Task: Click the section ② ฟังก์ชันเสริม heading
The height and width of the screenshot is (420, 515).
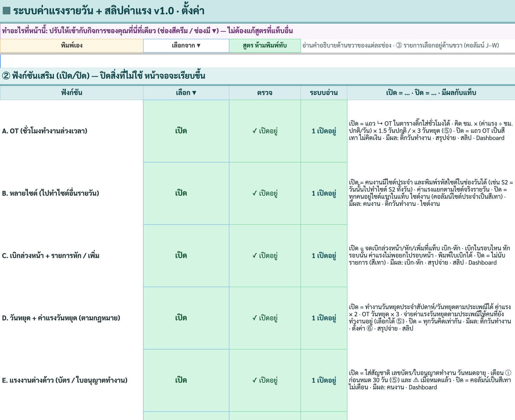Action: pyautogui.click(x=104, y=76)
